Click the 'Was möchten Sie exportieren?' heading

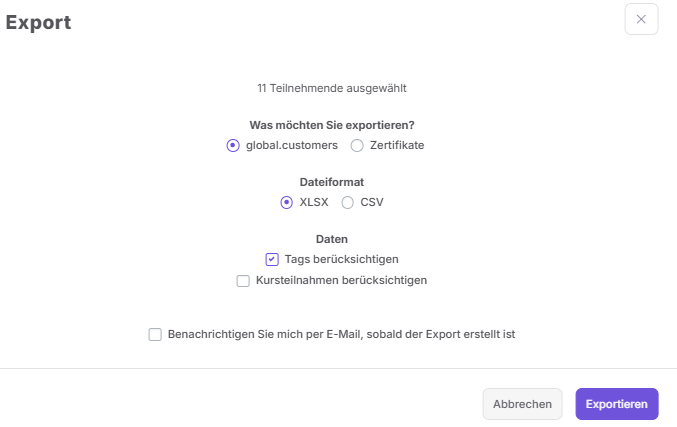click(332, 125)
